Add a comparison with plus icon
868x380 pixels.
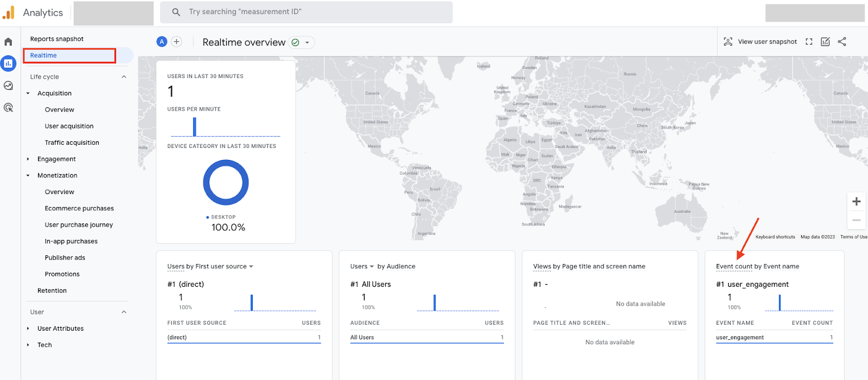point(176,42)
